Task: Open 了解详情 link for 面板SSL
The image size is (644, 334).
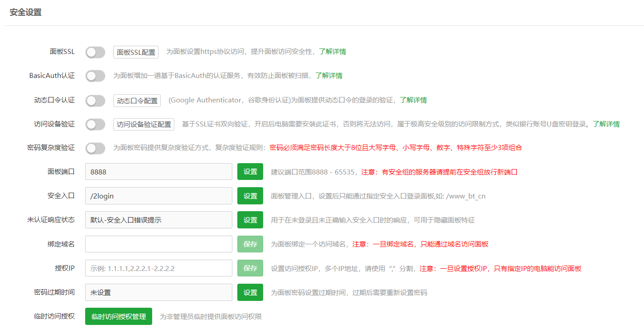Action: click(332, 52)
